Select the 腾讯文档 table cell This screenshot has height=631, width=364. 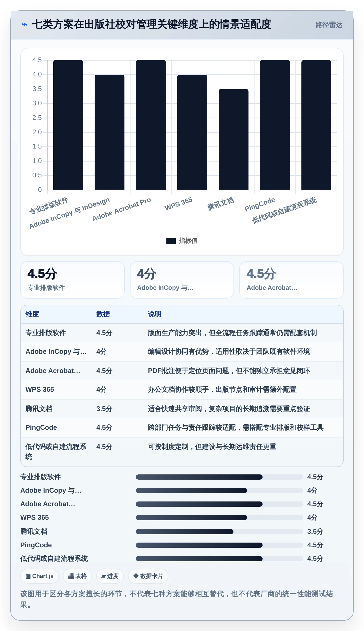pyautogui.click(x=39, y=409)
